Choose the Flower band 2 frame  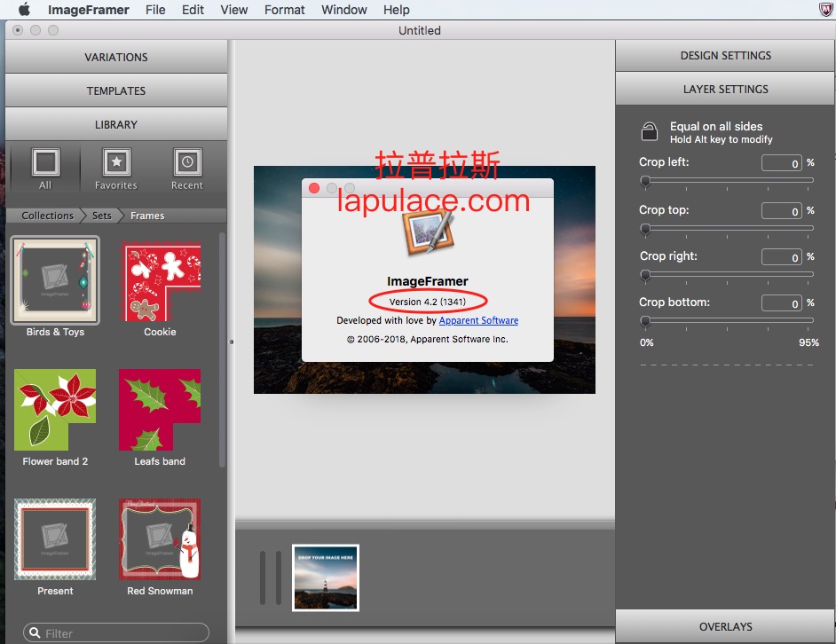point(55,410)
